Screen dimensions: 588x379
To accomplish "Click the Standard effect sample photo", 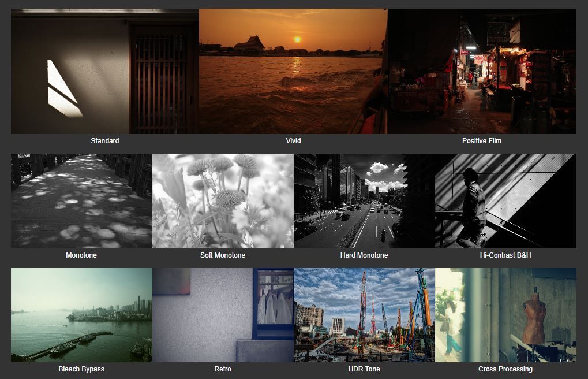I will click(x=104, y=72).
